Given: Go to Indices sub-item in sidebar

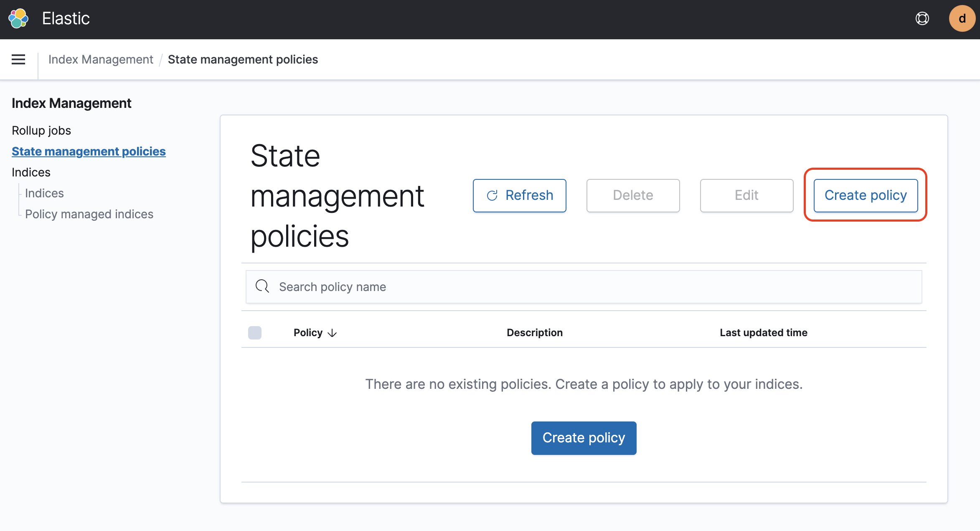Looking at the screenshot, I should pos(44,193).
